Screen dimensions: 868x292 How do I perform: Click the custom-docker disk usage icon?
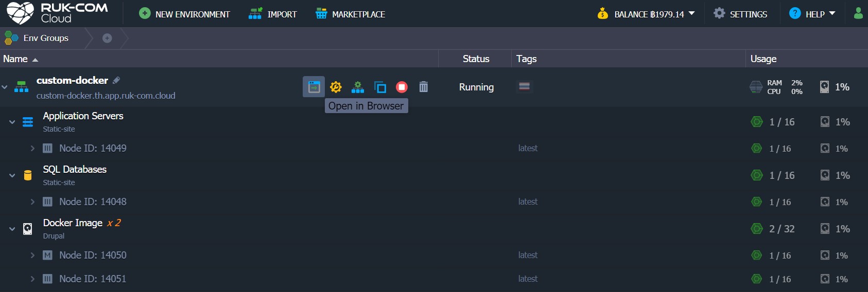click(824, 87)
